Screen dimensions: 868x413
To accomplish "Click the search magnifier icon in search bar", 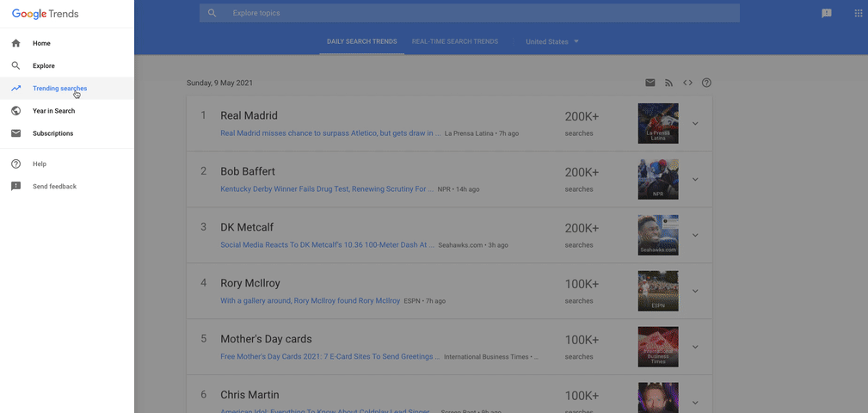I will point(212,13).
